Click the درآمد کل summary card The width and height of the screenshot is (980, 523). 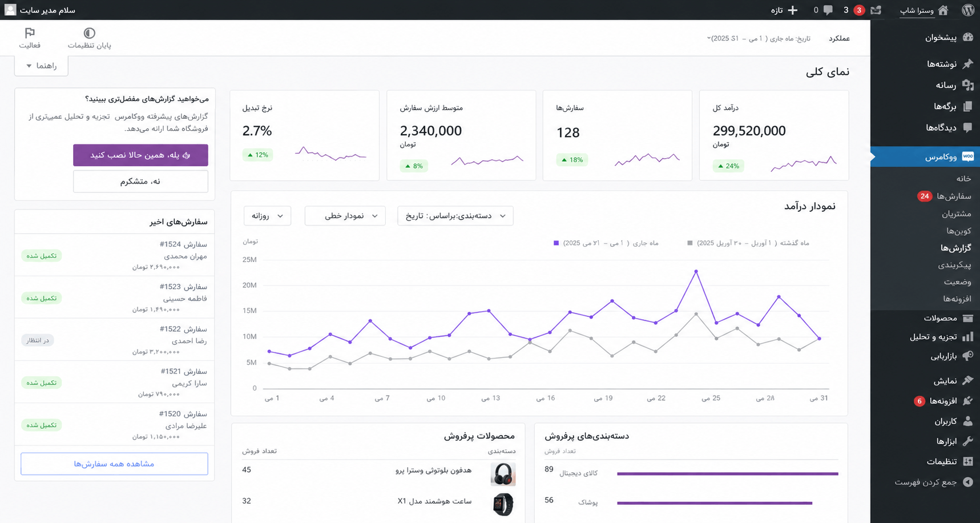774,135
